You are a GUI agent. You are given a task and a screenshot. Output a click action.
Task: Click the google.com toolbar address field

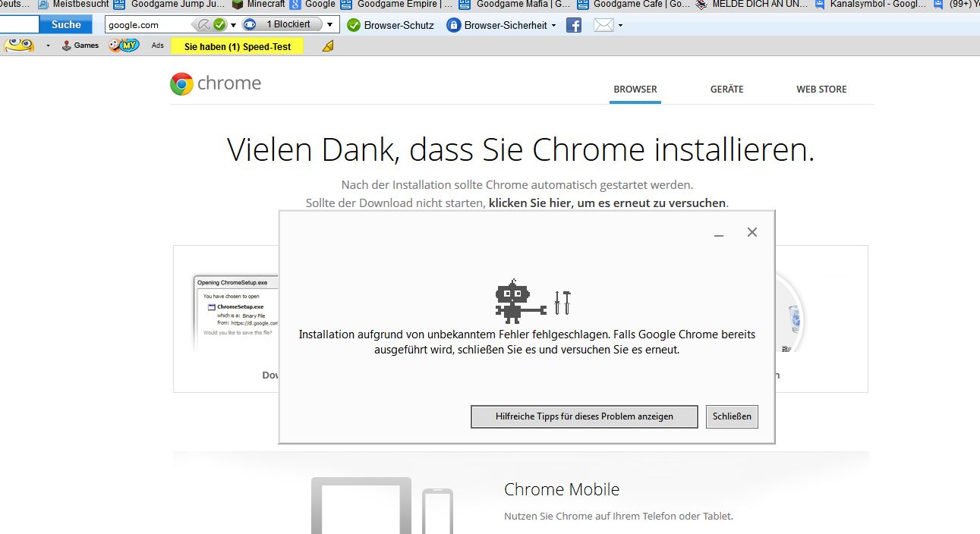click(149, 24)
